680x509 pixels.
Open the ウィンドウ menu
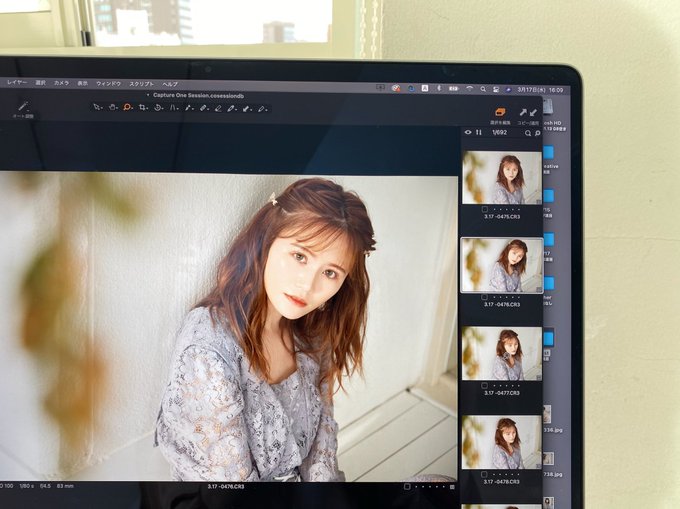point(108,84)
